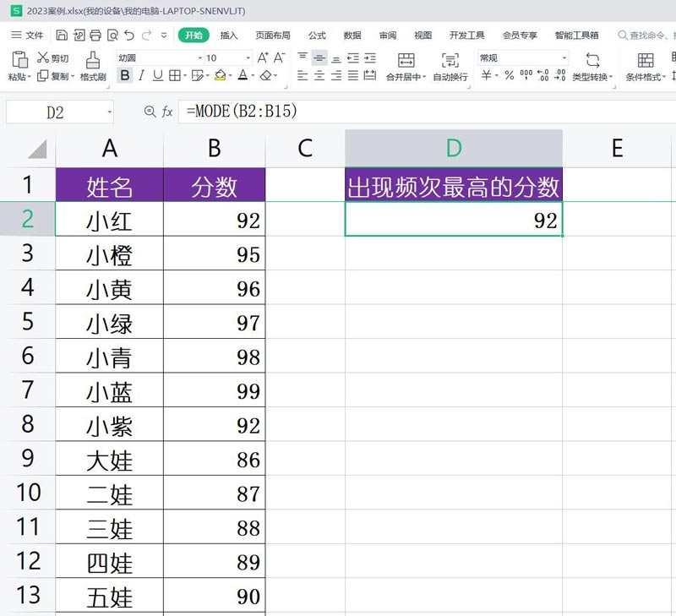The height and width of the screenshot is (616, 676).
Task: Open the Name Box dropdown beside D2
Action: tap(110, 112)
